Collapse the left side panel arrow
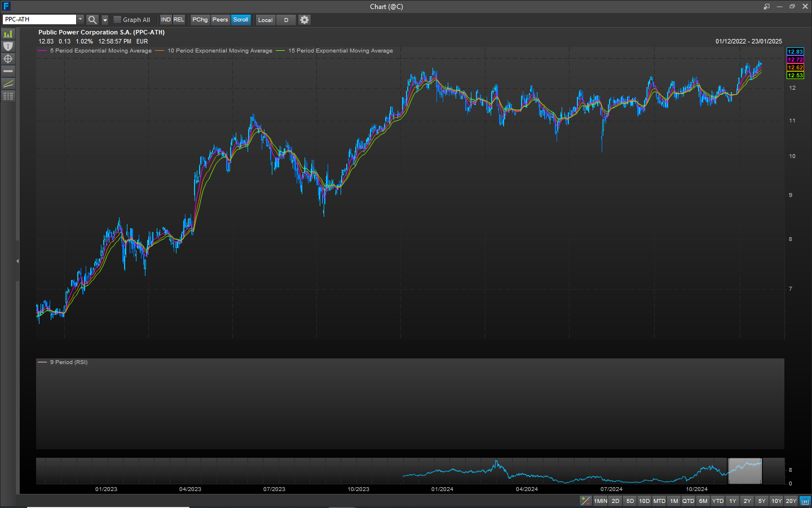Screen dimensions: 812x508 17,261
